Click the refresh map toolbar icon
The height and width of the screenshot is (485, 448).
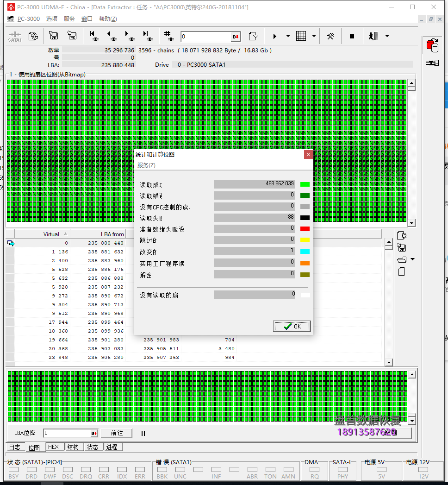coord(33,36)
